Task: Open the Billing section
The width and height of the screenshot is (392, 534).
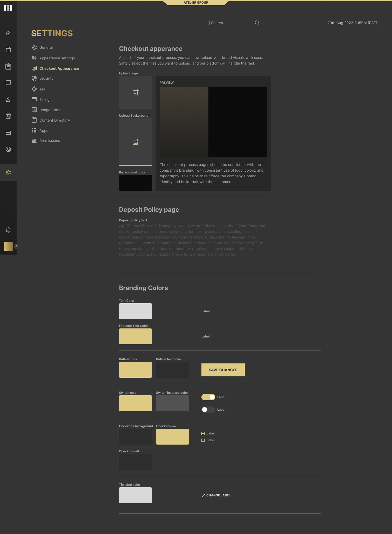Action: pyautogui.click(x=40, y=100)
